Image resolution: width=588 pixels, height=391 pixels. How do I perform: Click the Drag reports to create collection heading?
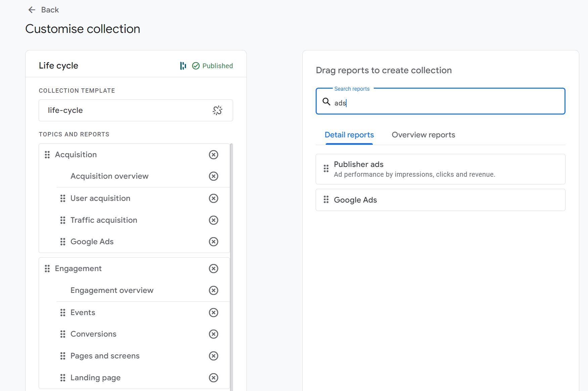[x=384, y=70]
